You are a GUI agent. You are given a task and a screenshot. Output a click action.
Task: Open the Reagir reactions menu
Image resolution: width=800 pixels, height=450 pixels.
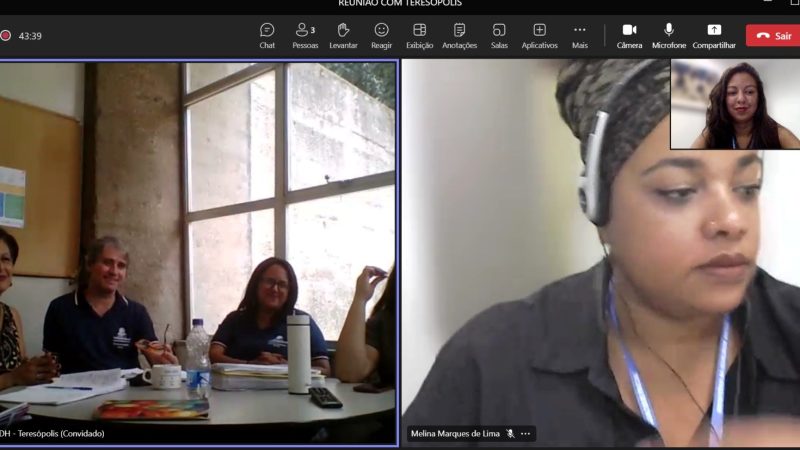click(x=381, y=35)
